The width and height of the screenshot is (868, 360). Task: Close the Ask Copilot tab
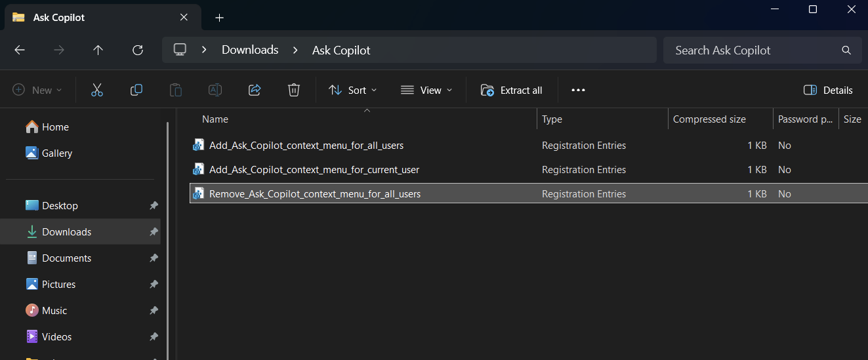tap(184, 17)
